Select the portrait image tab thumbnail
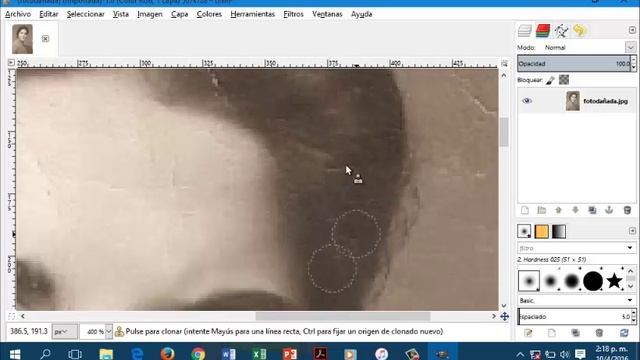The image size is (640, 360). click(22, 39)
